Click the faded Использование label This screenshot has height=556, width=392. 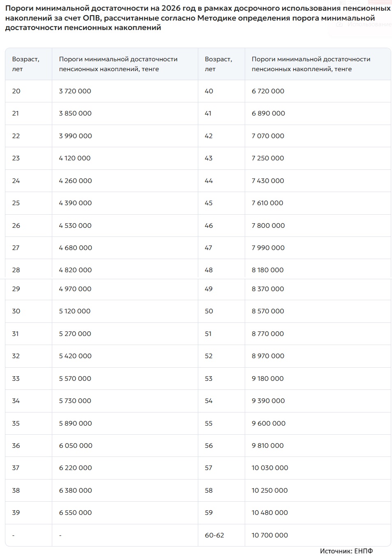coord(369,24)
